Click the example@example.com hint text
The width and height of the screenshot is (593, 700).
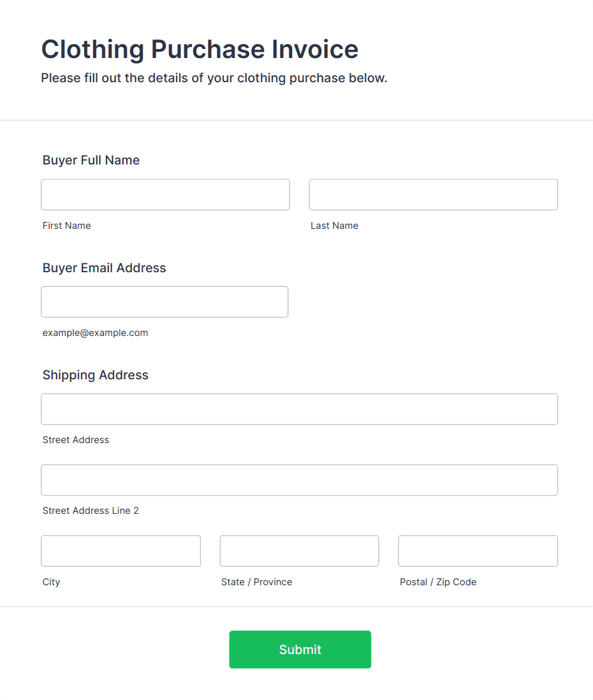(x=95, y=333)
